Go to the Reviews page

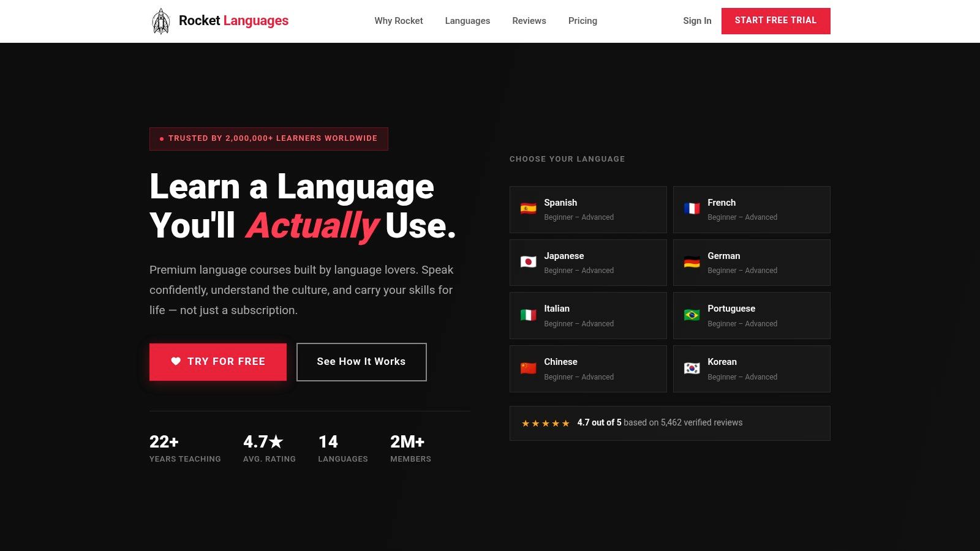(x=529, y=21)
